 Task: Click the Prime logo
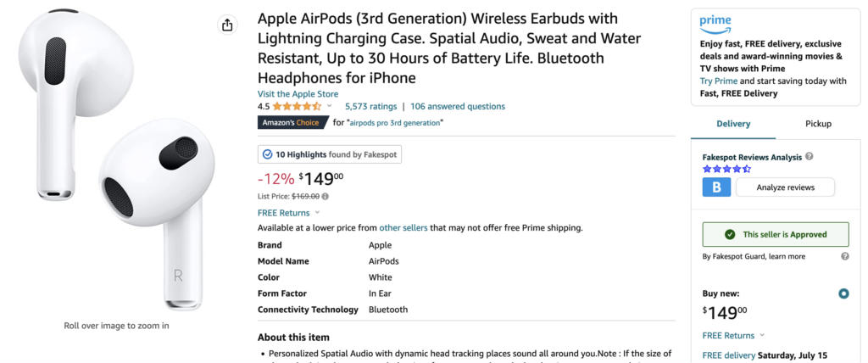coord(715,25)
